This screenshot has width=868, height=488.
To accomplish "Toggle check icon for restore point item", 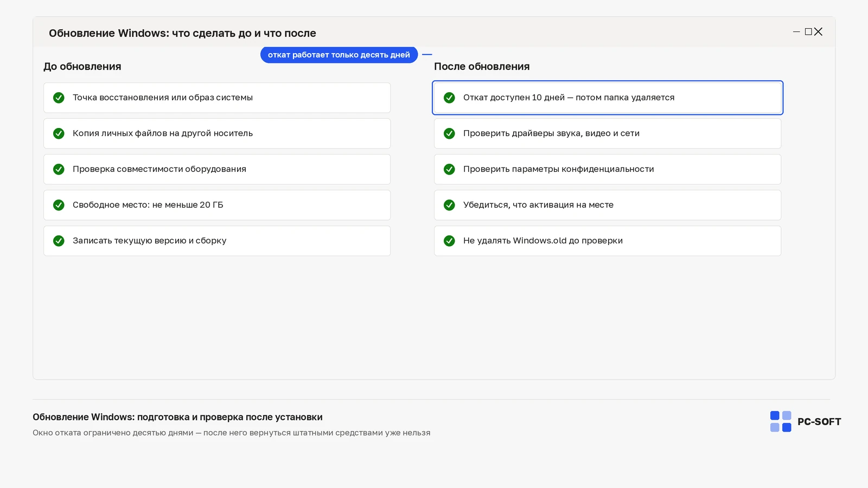I will [x=59, y=98].
